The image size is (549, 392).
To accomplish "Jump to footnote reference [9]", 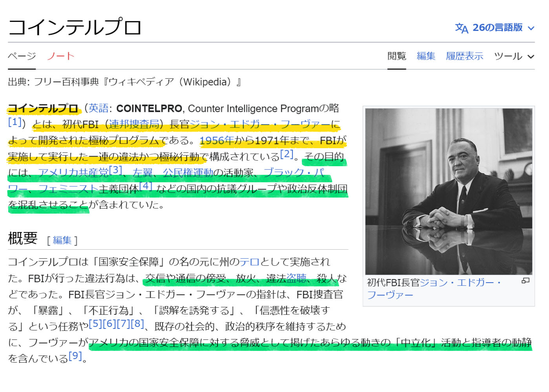I will [x=75, y=356].
